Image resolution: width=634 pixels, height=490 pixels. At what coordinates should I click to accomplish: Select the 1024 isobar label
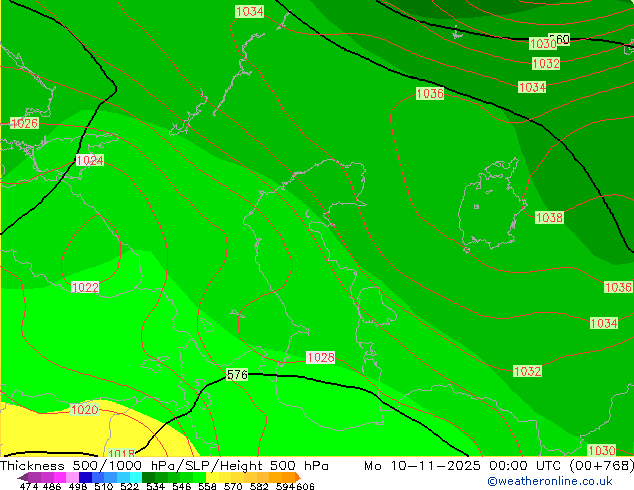pos(90,161)
